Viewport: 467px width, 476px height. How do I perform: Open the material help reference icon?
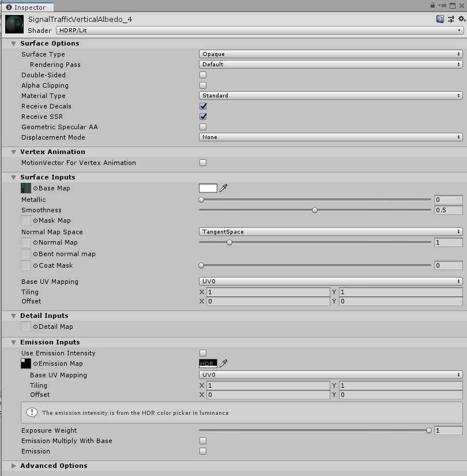[x=440, y=19]
